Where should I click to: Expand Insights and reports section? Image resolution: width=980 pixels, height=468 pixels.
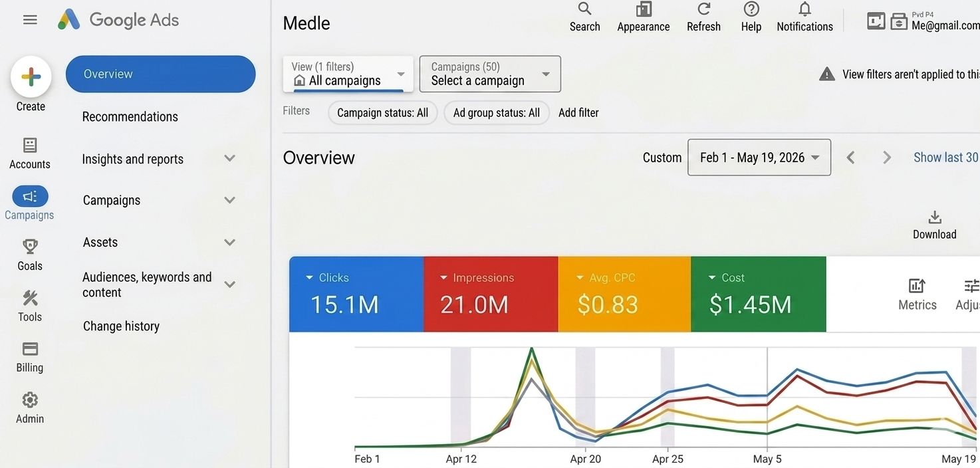point(229,158)
